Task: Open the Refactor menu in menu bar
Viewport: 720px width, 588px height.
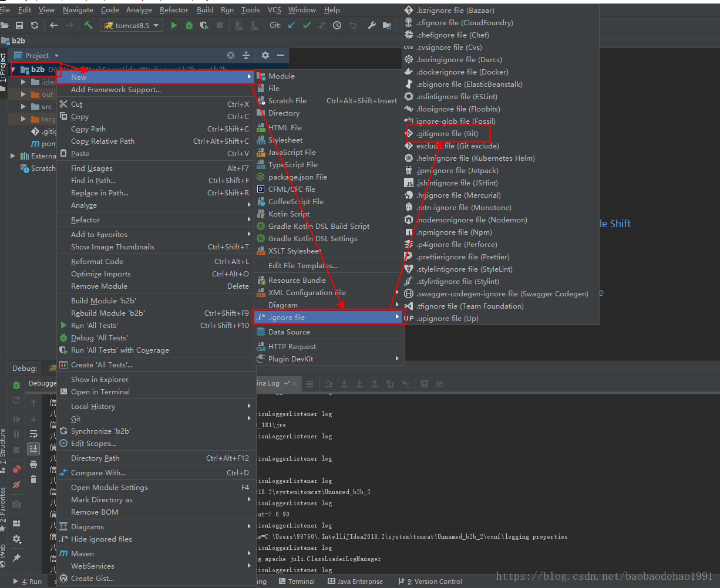Action: pyautogui.click(x=174, y=9)
